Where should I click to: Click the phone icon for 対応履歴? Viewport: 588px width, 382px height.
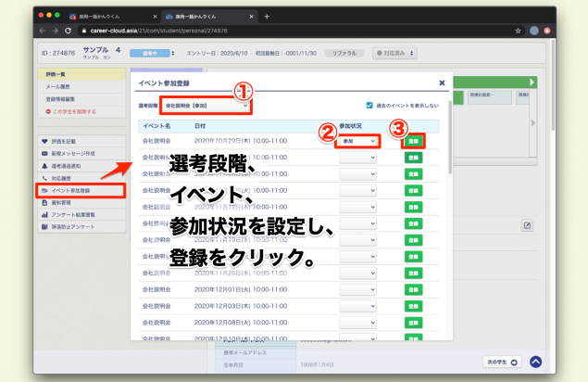click(44, 177)
